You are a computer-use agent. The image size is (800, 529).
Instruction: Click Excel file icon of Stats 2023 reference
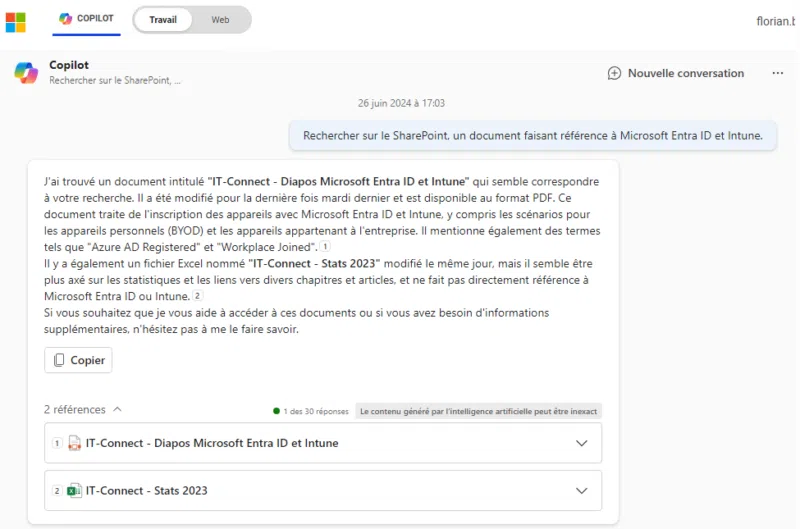(74, 491)
